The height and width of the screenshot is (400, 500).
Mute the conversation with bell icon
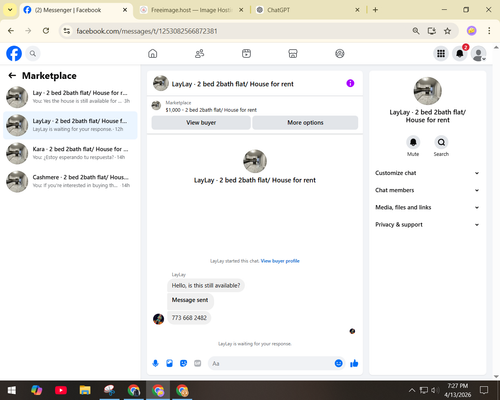[x=413, y=142]
